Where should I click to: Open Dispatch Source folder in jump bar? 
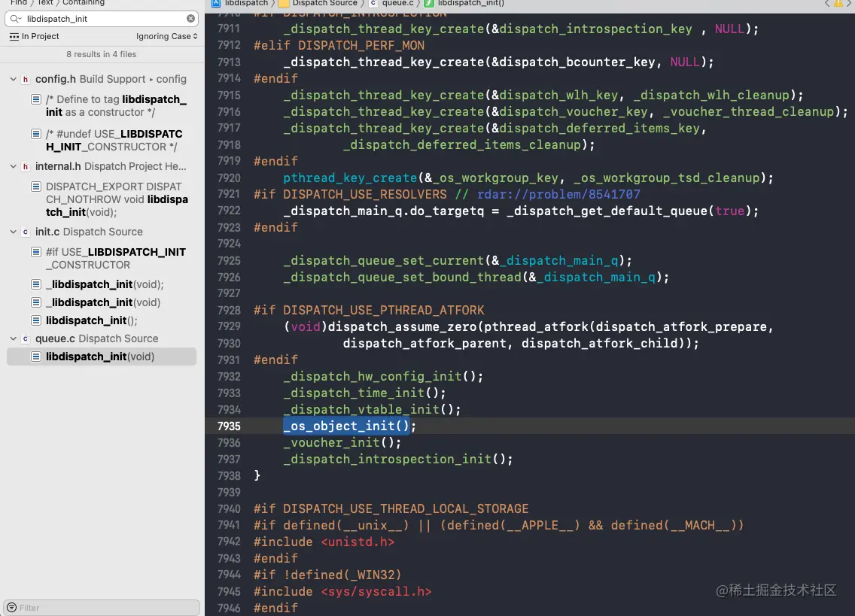(318, 3)
